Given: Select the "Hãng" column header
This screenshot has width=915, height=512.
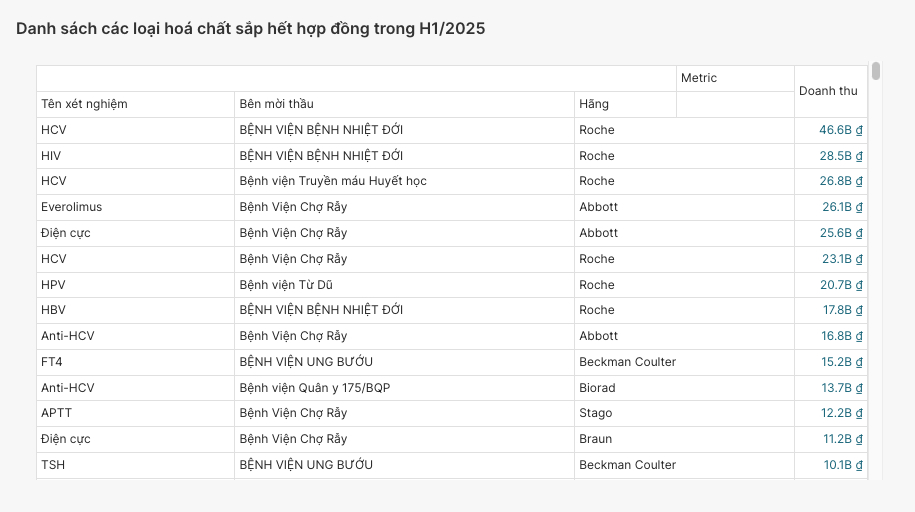Looking at the screenshot, I should (593, 104).
